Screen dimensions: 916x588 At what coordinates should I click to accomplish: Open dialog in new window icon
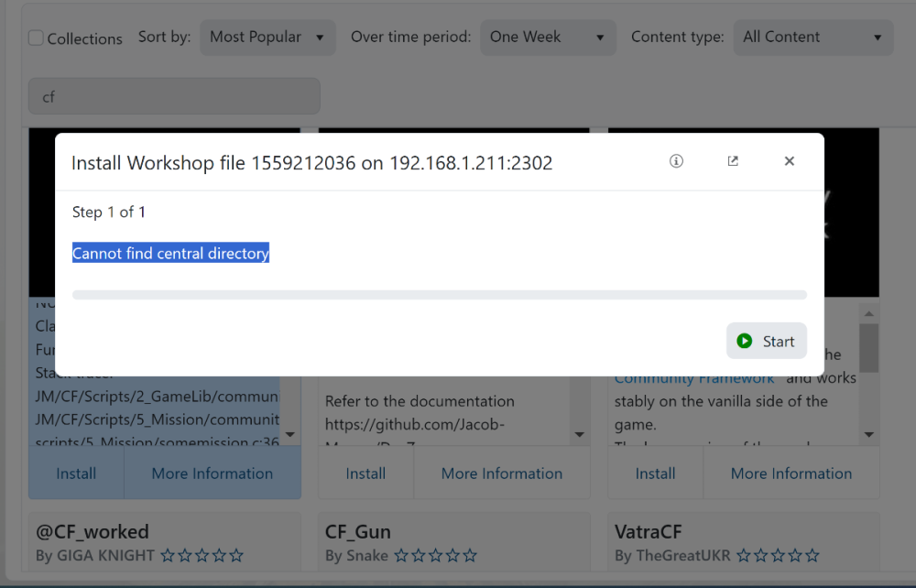tap(733, 161)
